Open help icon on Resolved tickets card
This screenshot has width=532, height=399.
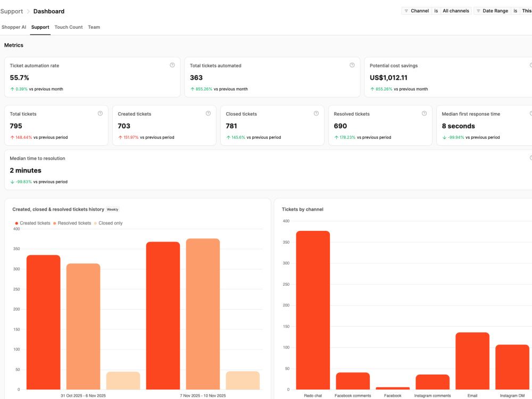pyautogui.click(x=424, y=113)
